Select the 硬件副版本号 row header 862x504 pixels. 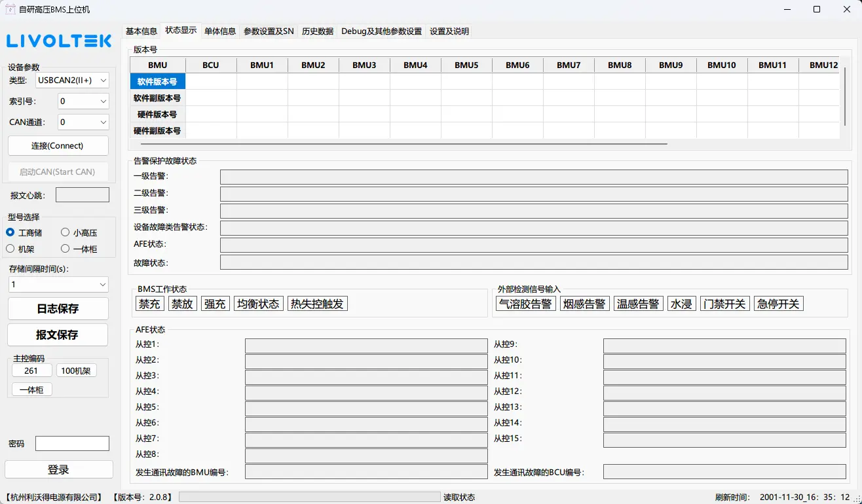158,131
